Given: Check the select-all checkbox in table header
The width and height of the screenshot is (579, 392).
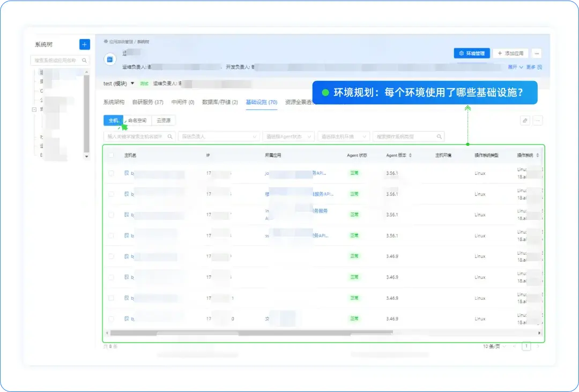Looking at the screenshot, I should [x=111, y=154].
